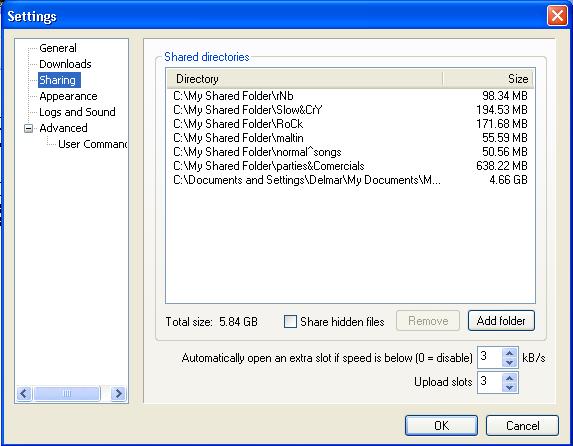Click the Add folder button
Screen dimensions: 573x446
(501, 321)
